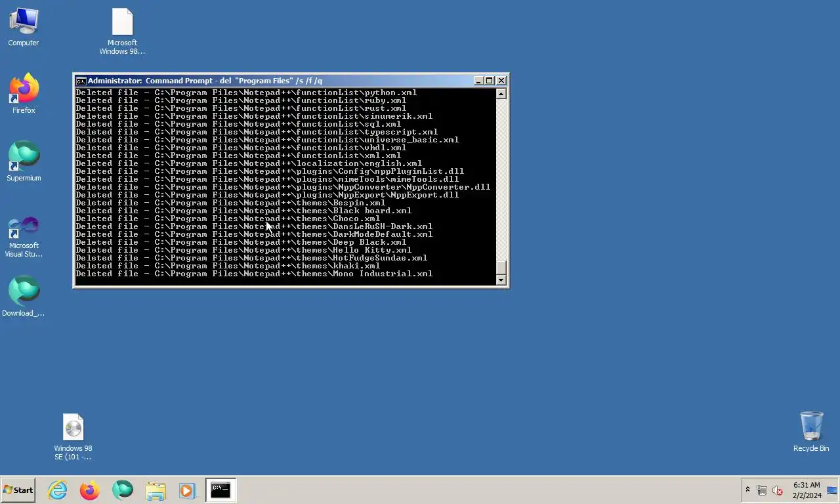Click the line ending with sinumerik.xml
This screenshot has height=504, width=840.
254,116
